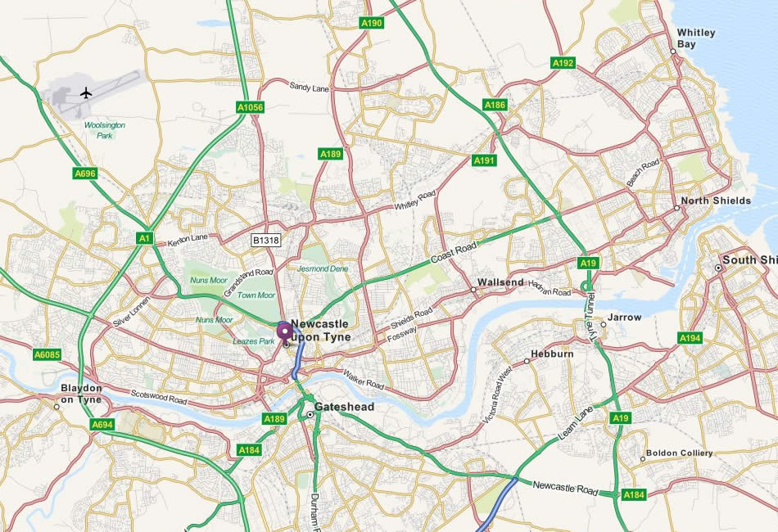Select the B1318 road label
The height and width of the screenshot is (532, 778).
click(266, 241)
